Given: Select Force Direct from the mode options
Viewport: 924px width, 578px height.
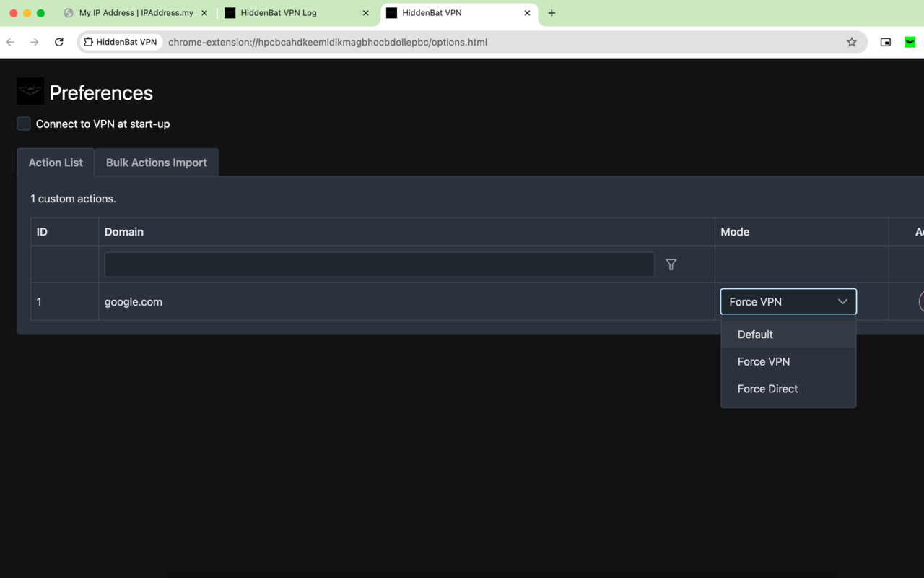Looking at the screenshot, I should (x=788, y=389).
